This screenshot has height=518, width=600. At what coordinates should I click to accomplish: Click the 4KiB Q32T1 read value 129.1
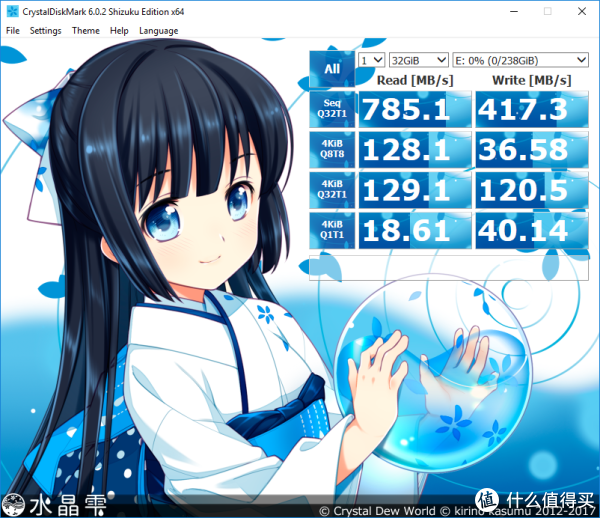tap(415, 190)
